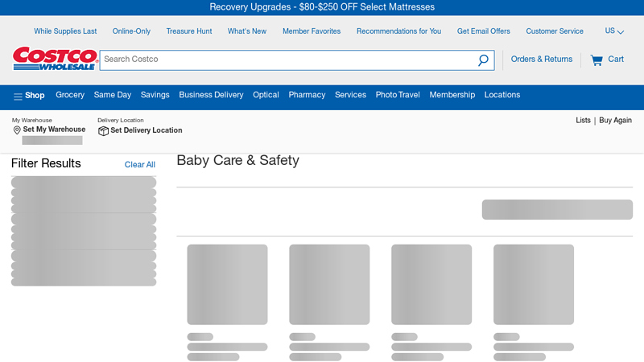Select Business Delivery in navigation

pos(211,95)
